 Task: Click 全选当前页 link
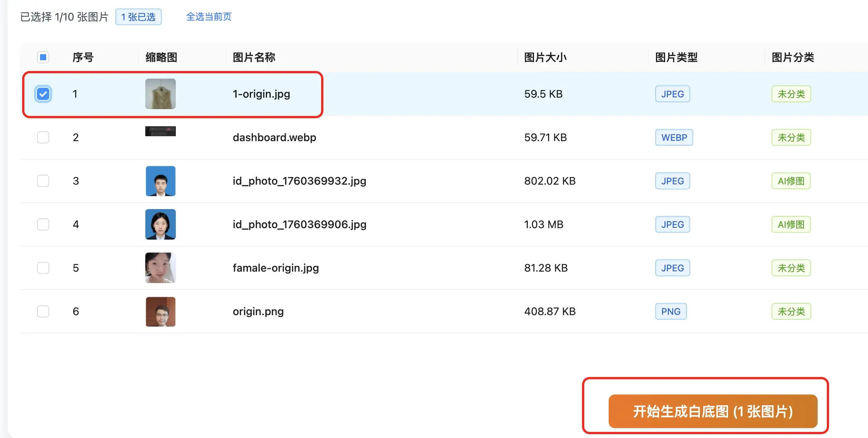click(209, 17)
